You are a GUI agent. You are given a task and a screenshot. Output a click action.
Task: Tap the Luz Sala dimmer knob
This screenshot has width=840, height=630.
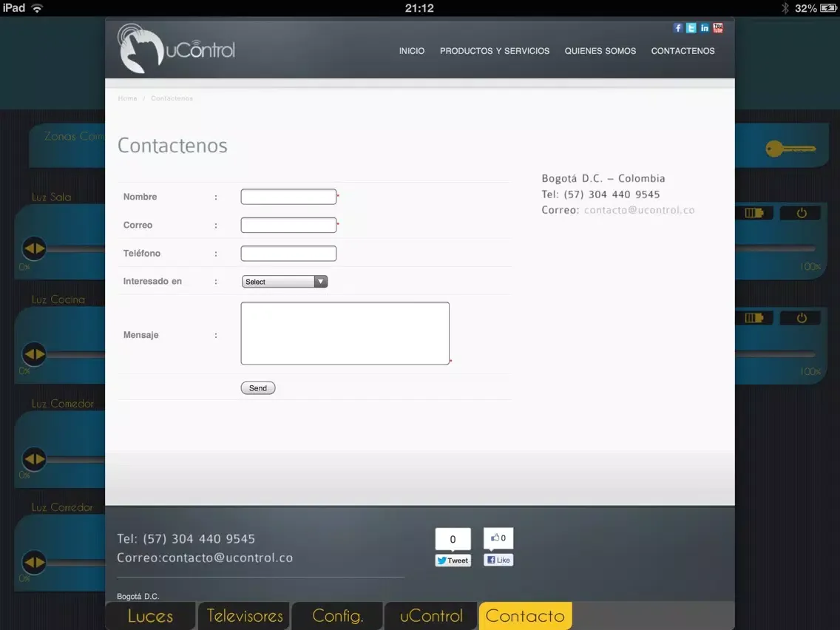pos(34,248)
